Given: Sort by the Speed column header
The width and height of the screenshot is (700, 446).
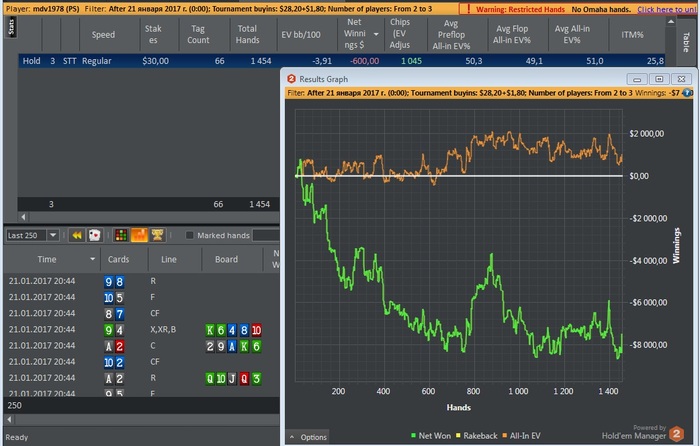Looking at the screenshot, I should coord(103,34).
